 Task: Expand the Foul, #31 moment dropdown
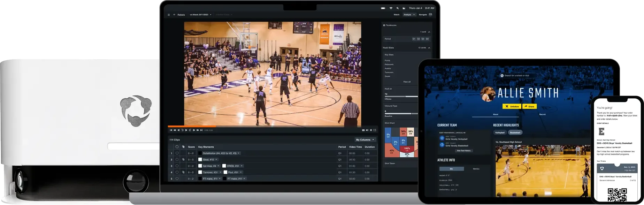click(x=241, y=172)
